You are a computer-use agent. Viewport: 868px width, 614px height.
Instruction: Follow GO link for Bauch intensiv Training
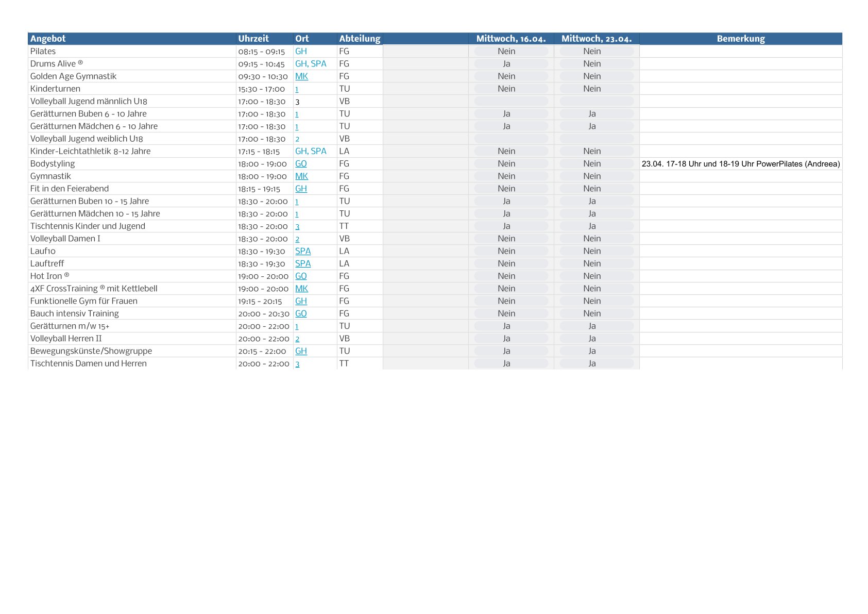[x=301, y=313]
